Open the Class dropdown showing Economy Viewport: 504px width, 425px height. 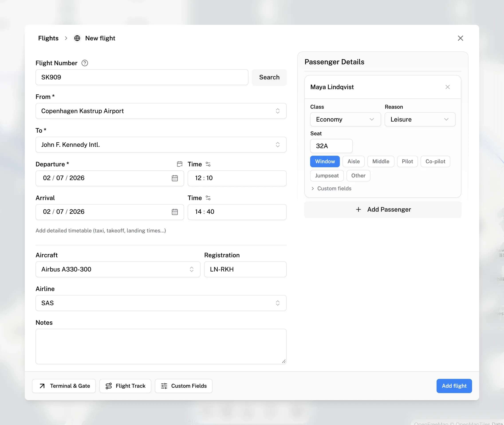click(345, 120)
